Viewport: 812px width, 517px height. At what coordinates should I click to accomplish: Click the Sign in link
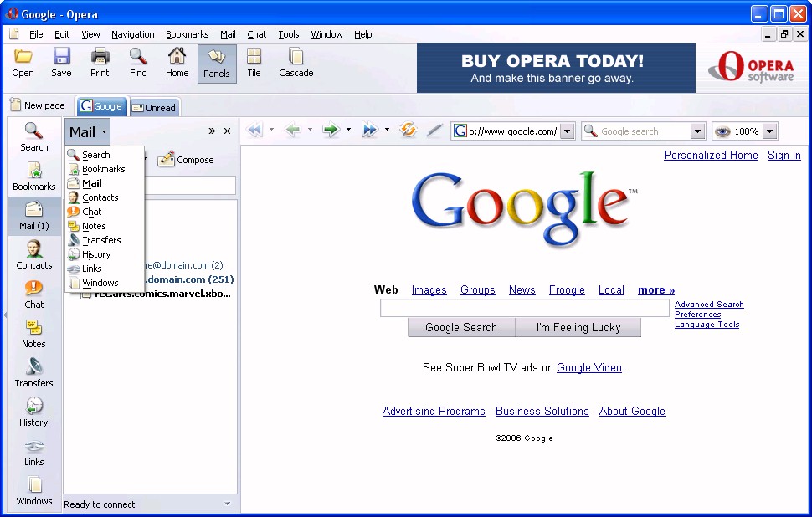point(784,156)
